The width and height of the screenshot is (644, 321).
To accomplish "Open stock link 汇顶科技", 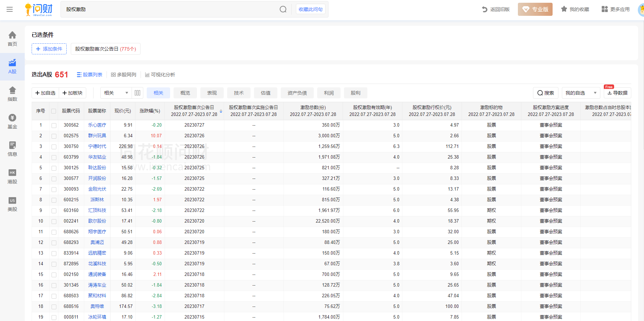I will (97, 211).
